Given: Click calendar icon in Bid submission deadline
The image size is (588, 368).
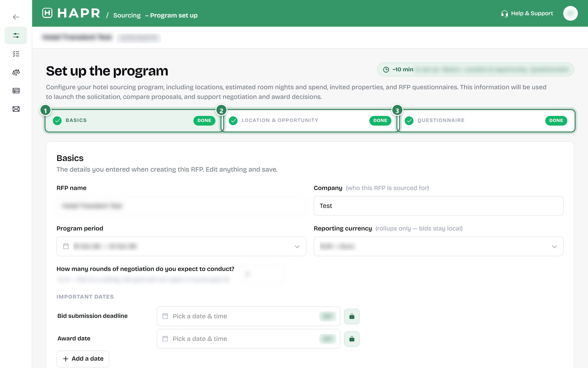Looking at the screenshot, I should [x=165, y=316].
